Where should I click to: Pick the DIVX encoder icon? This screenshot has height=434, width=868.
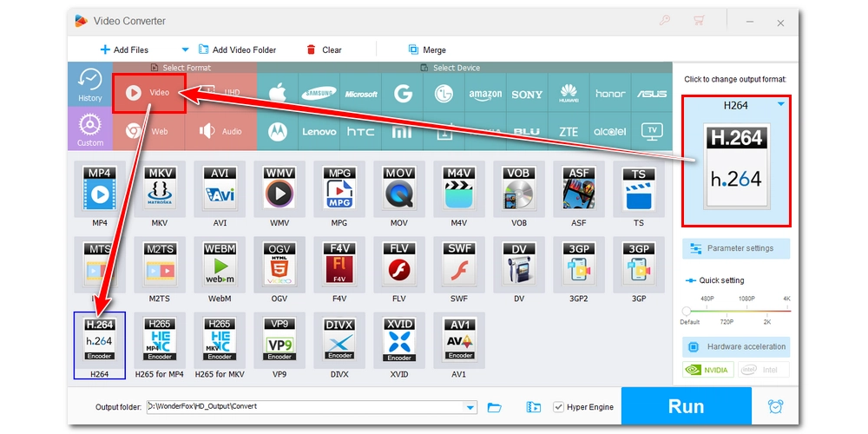339,340
